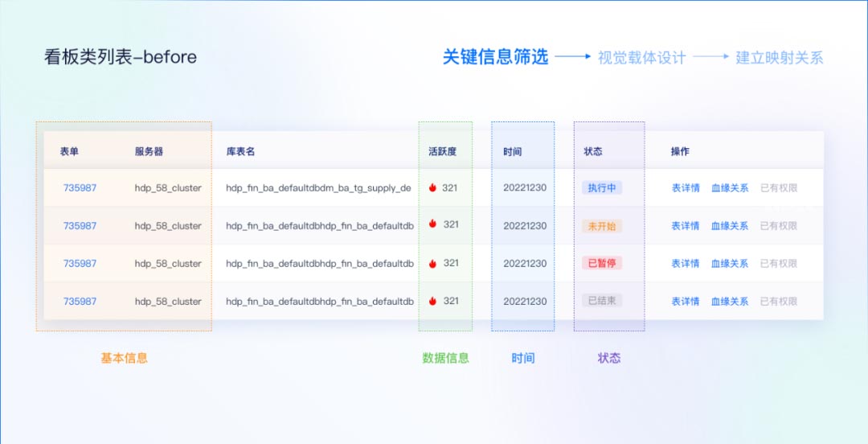The image size is (868, 444).
Task: Click activity value 321 in the 已暂停 row
Action: coord(451,263)
